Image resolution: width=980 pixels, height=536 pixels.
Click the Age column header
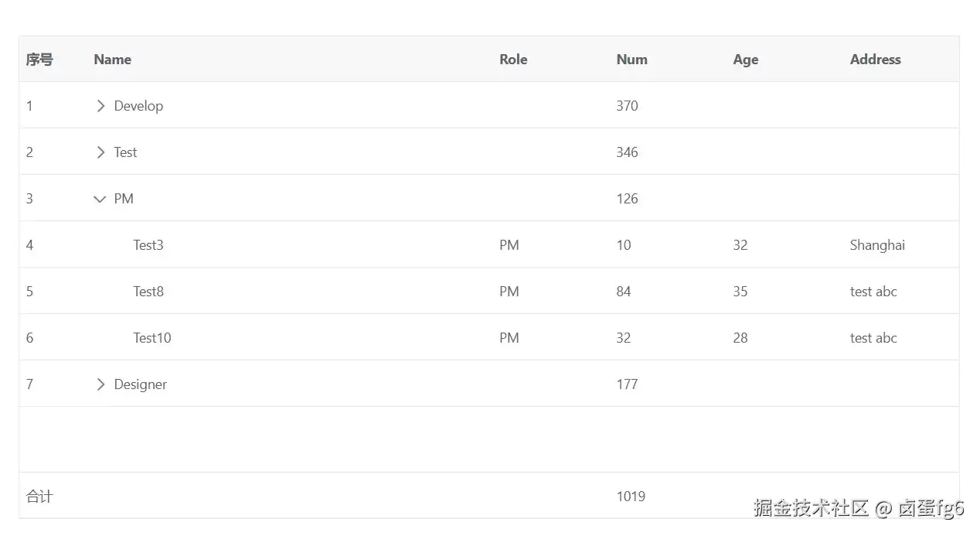click(746, 60)
